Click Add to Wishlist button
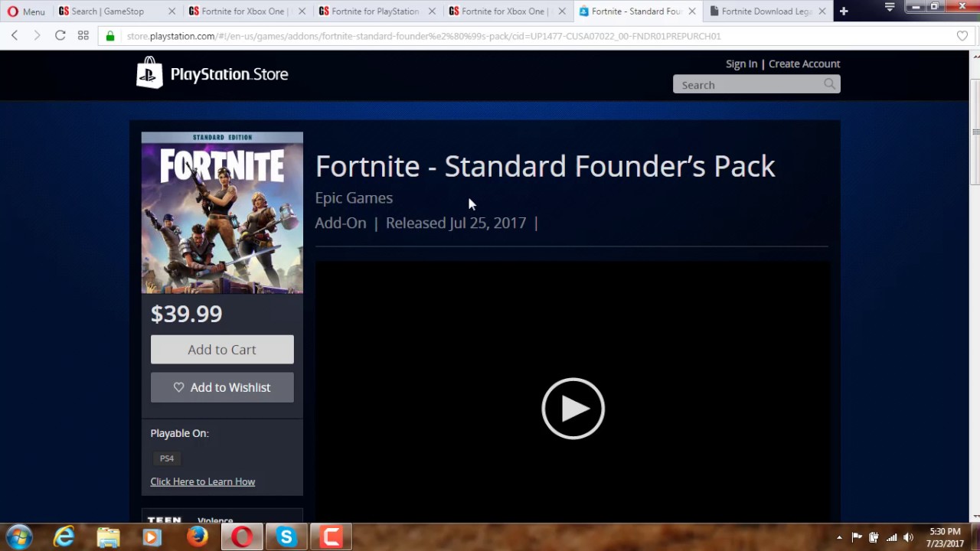The image size is (980, 551). tap(222, 387)
